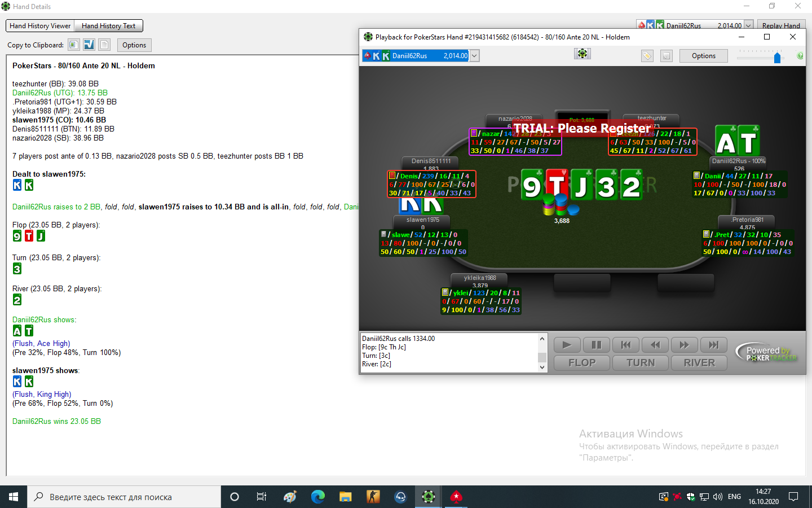Copy hand to clipboard in forum format
This screenshot has width=812, height=508.
(89, 45)
